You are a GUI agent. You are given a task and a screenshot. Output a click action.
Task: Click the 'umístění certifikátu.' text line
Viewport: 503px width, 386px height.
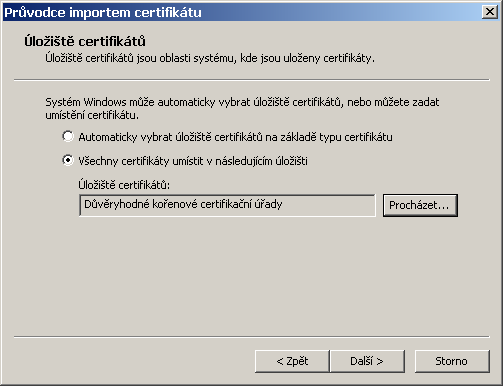pyautogui.click(x=92, y=115)
